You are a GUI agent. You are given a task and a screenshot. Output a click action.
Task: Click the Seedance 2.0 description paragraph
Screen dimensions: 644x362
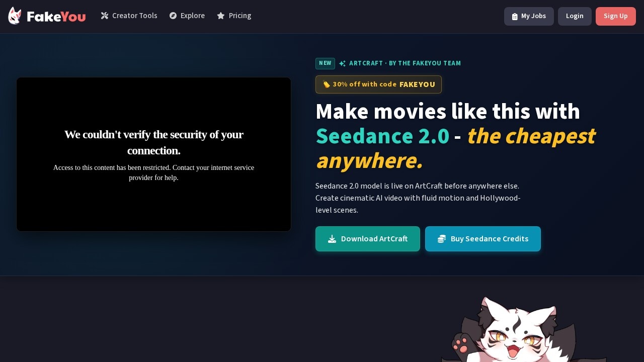(x=418, y=198)
